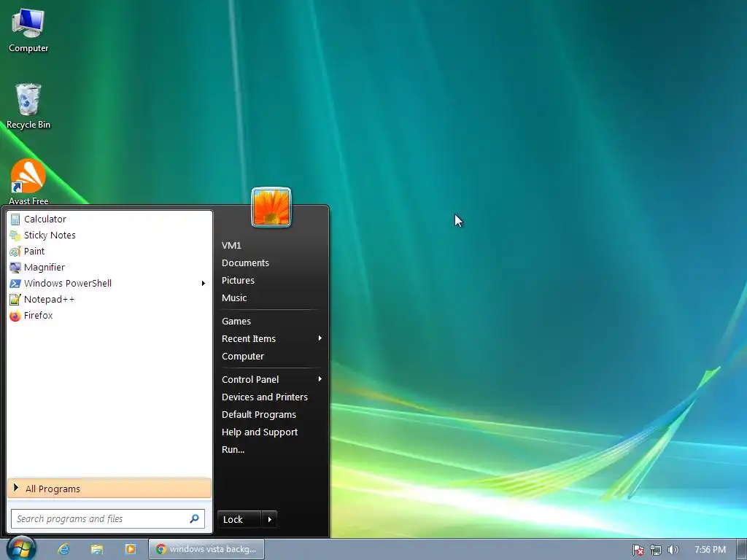747x560 pixels.
Task: Open shutdown options arrow beside Lock
Action: tap(270, 519)
